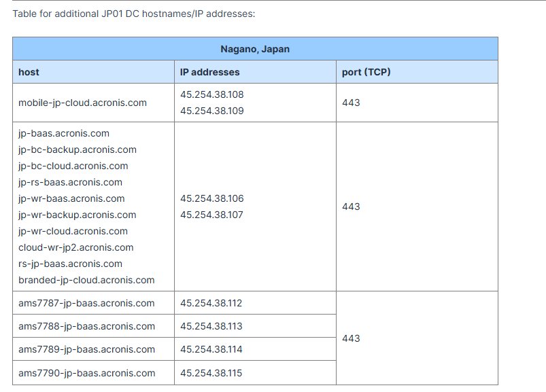
Task: Select hostname jp-wr-baas.acronis.com
Action: pyautogui.click(x=71, y=198)
